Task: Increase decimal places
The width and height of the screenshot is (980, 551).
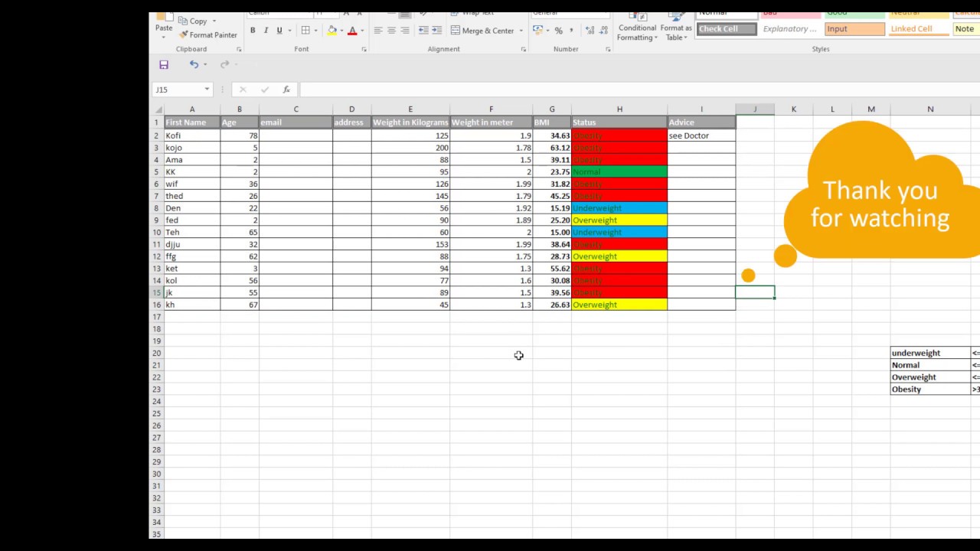Action: [x=589, y=31]
